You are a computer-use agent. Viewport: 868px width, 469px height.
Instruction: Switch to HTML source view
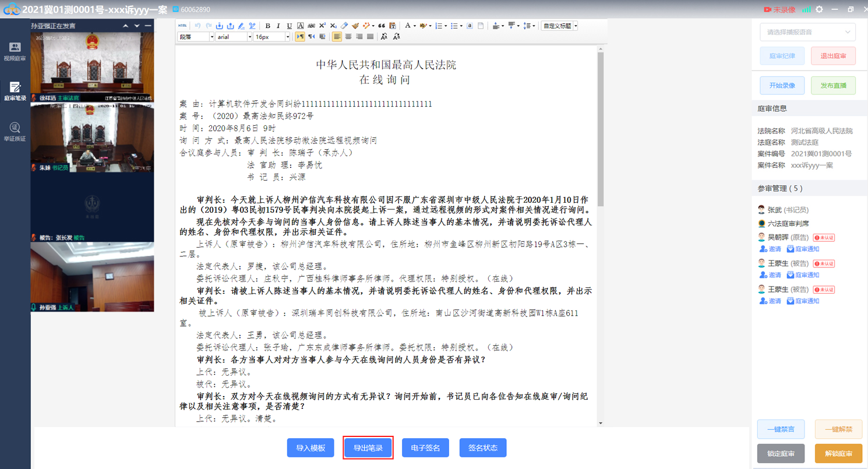pyautogui.click(x=182, y=26)
